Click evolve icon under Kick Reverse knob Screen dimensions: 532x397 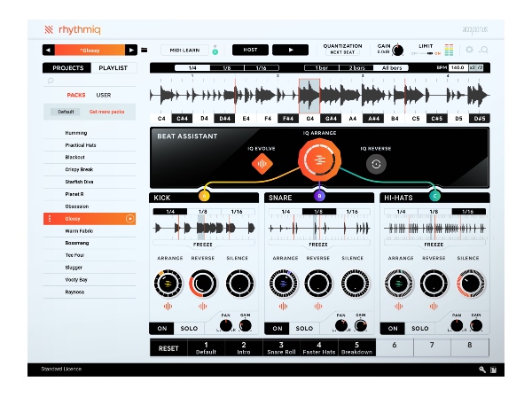click(x=202, y=307)
